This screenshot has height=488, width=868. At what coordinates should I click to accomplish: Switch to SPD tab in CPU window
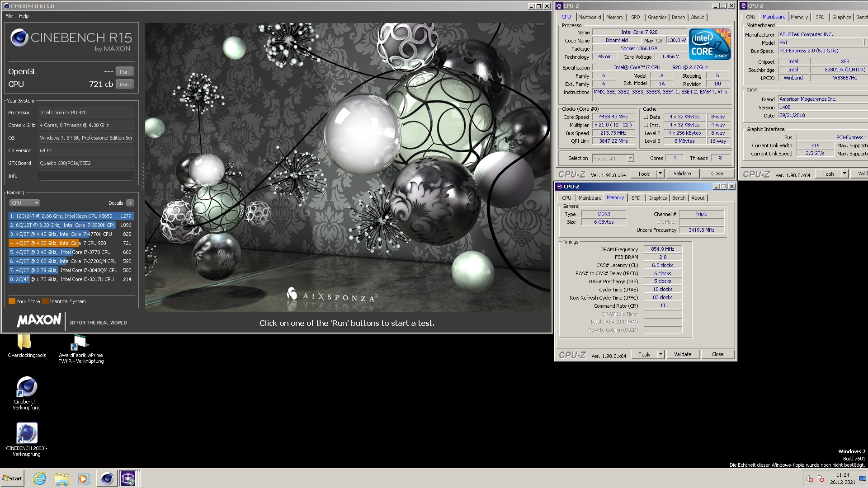click(x=636, y=17)
